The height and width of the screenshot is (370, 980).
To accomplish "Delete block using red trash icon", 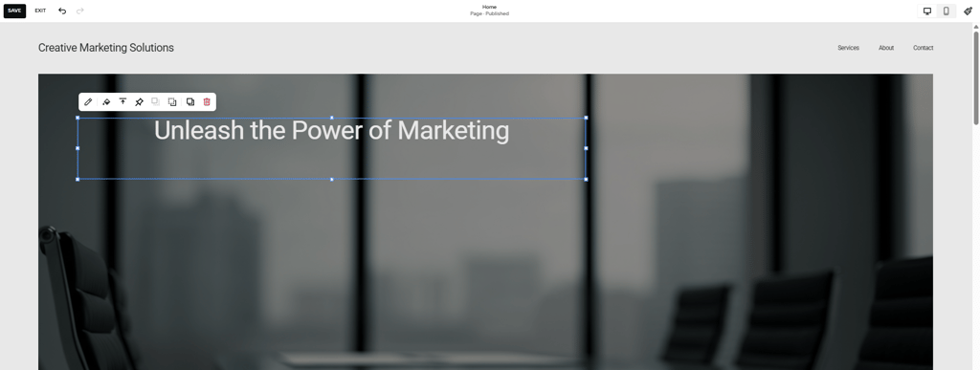I will (207, 101).
